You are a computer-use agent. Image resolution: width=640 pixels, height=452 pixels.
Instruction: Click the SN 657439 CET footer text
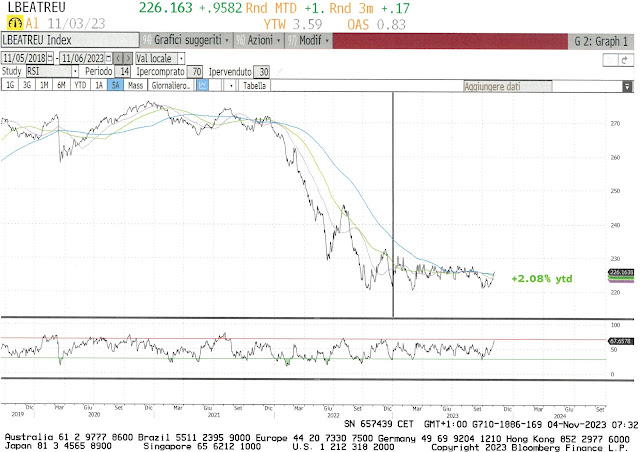point(379,424)
